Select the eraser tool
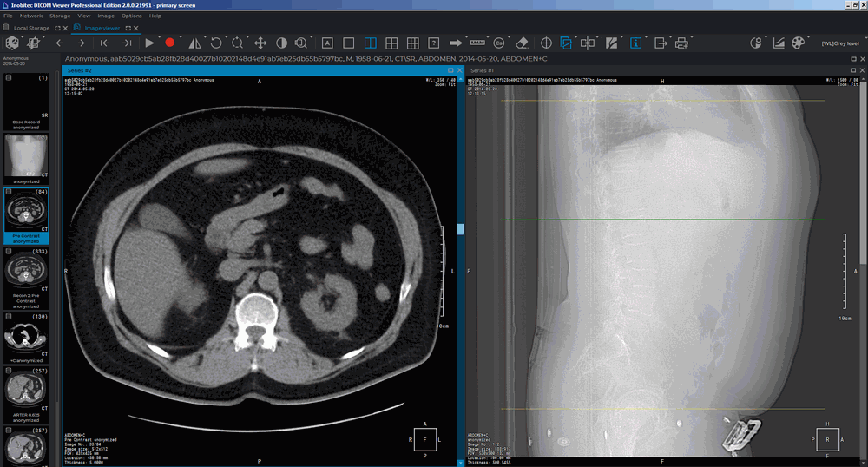Image resolution: width=868 pixels, height=467 pixels. (522, 43)
